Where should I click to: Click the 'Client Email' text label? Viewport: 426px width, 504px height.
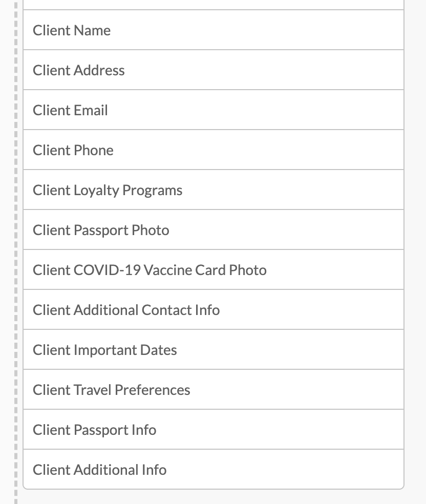[70, 110]
